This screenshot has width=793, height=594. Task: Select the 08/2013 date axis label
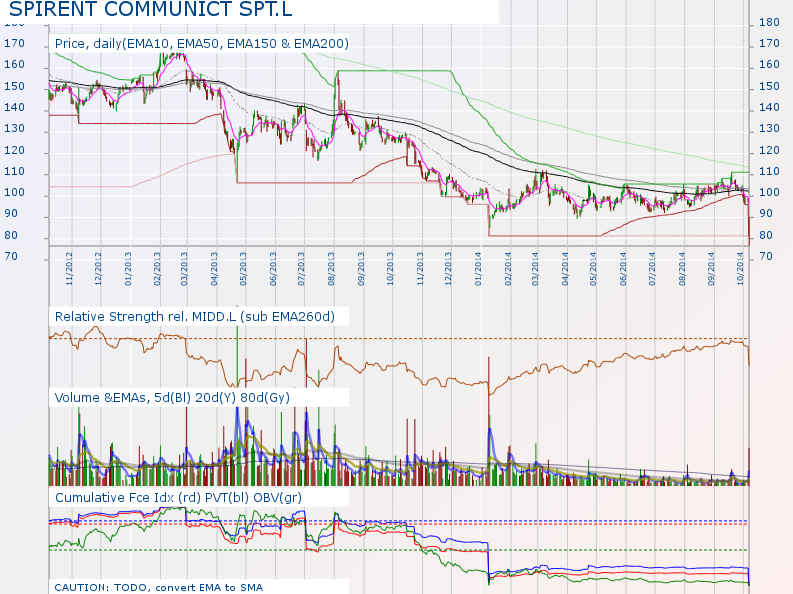point(331,268)
